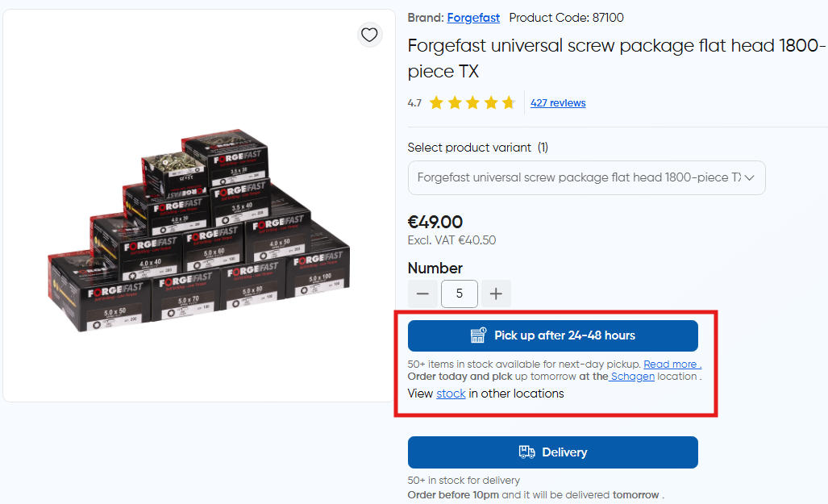Click the first yellow rating star

point(437,103)
